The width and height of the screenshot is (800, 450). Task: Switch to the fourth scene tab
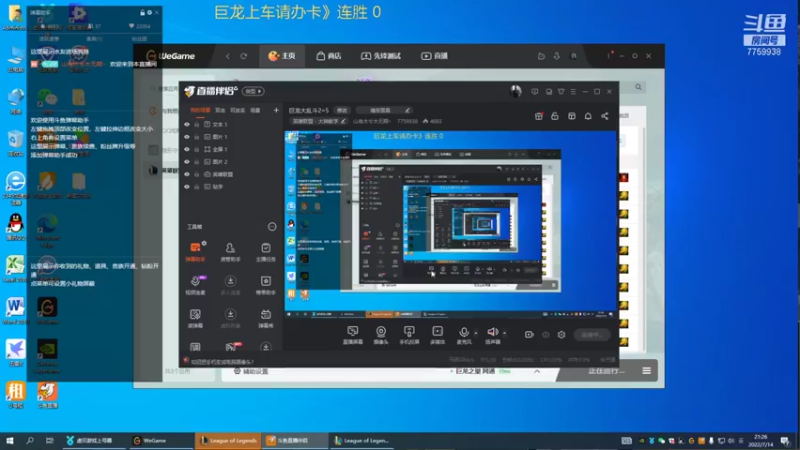click(x=255, y=110)
